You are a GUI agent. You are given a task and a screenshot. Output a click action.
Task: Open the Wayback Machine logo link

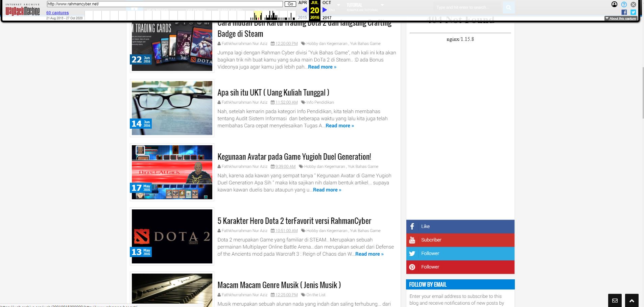click(22, 10)
